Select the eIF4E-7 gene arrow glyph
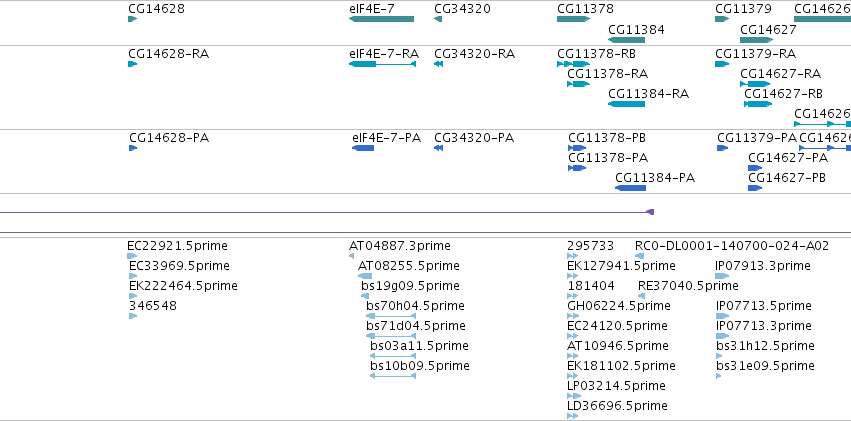The width and height of the screenshot is (851, 421). [x=382, y=19]
